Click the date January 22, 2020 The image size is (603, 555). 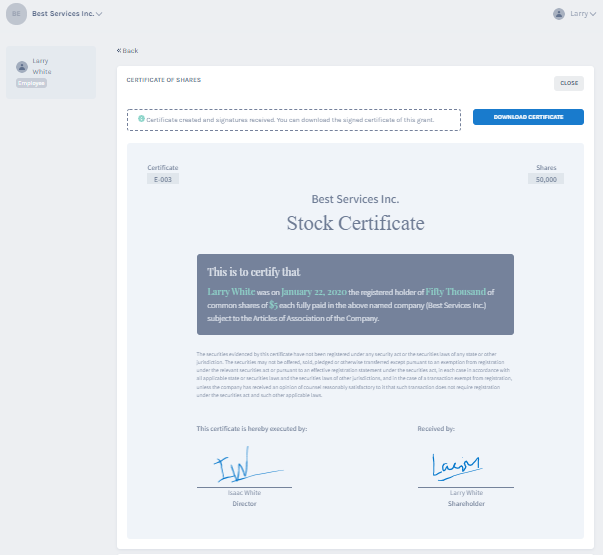pyautogui.click(x=314, y=292)
